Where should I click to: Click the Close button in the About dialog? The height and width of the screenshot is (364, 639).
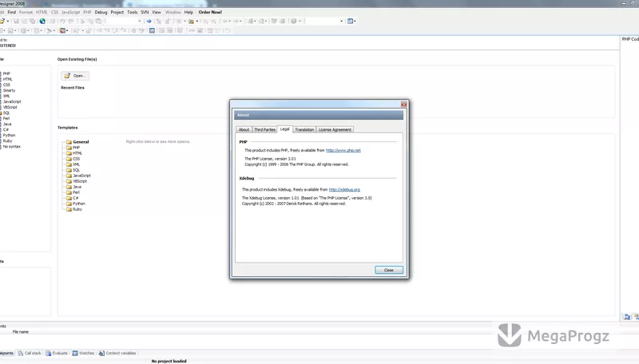click(x=389, y=270)
